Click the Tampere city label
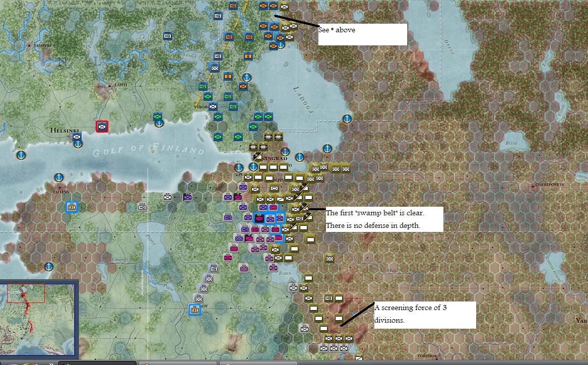 pos(43,46)
